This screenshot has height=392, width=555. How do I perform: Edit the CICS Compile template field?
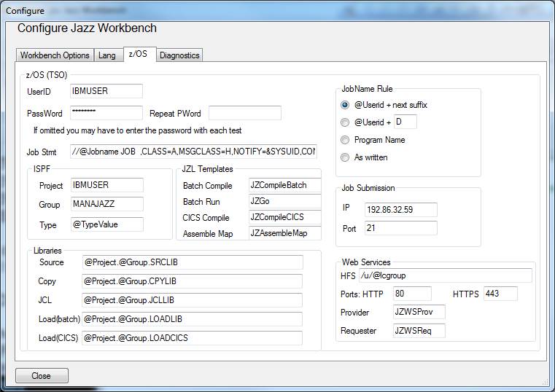(285, 217)
